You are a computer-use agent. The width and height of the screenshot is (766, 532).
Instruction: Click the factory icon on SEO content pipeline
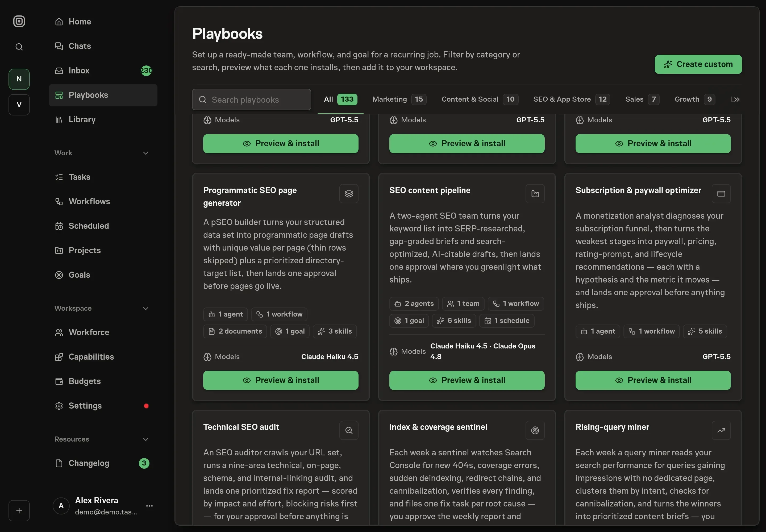click(x=535, y=194)
